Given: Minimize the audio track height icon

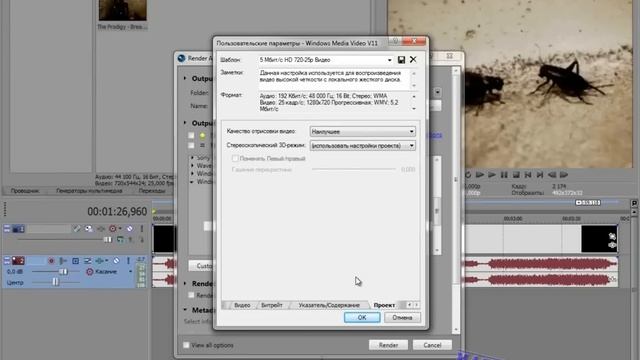Looking at the screenshot, I should coord(7,260).
